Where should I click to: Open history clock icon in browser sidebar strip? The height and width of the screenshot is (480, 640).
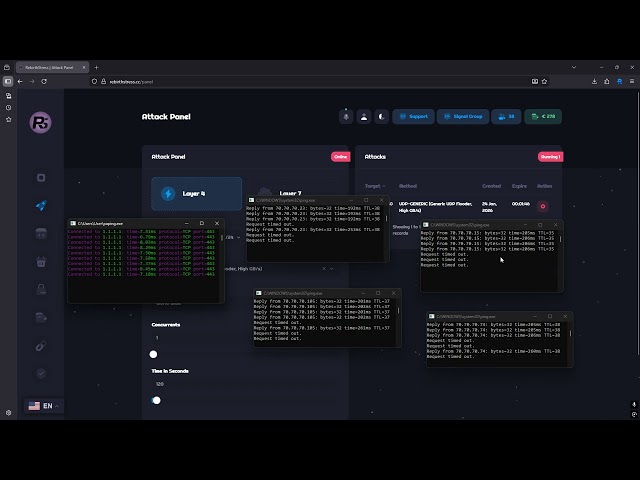coord(8,108)
